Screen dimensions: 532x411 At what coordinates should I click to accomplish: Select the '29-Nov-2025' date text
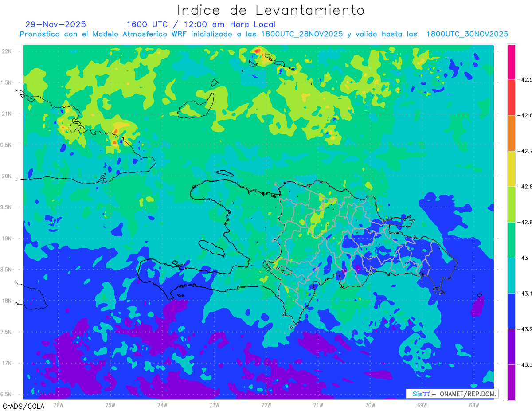point(56,24)
